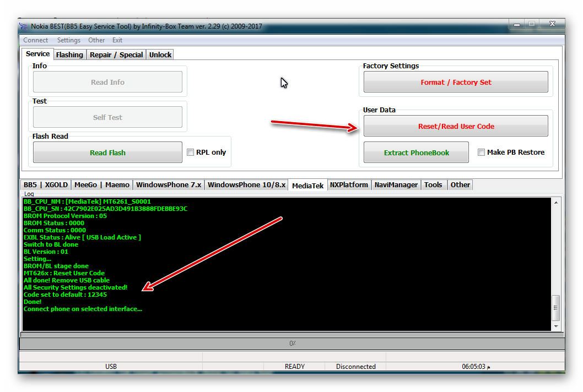Click the Read Flash button
This screenshot has width=583, height=392.
pos(107,153)
